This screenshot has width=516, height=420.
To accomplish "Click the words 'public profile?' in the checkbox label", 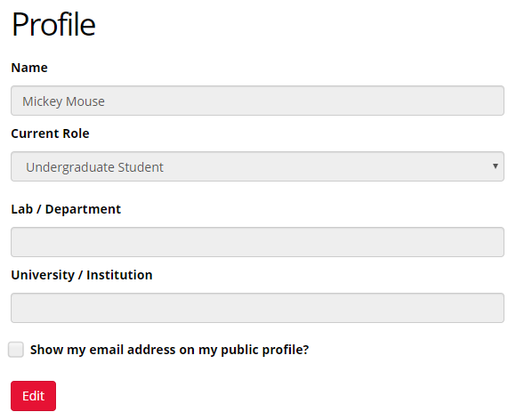I will [x=265, y=350].
